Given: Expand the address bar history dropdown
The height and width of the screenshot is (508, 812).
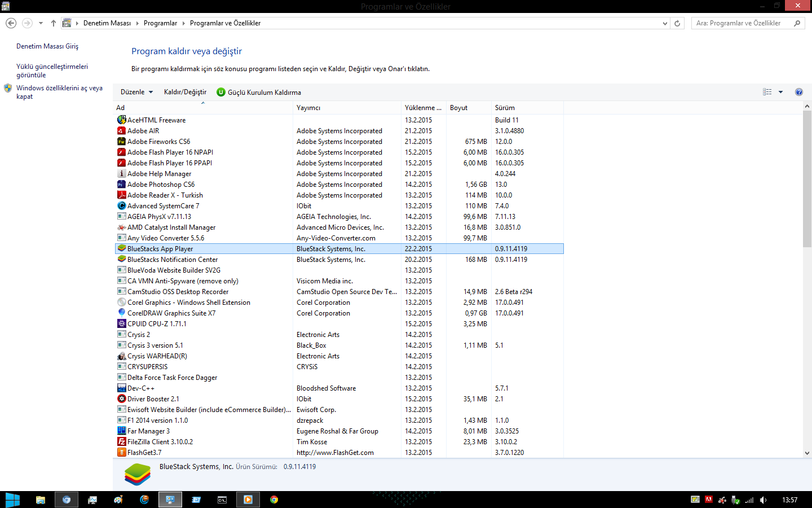Looking at the screenshot, I should (665, 23).
